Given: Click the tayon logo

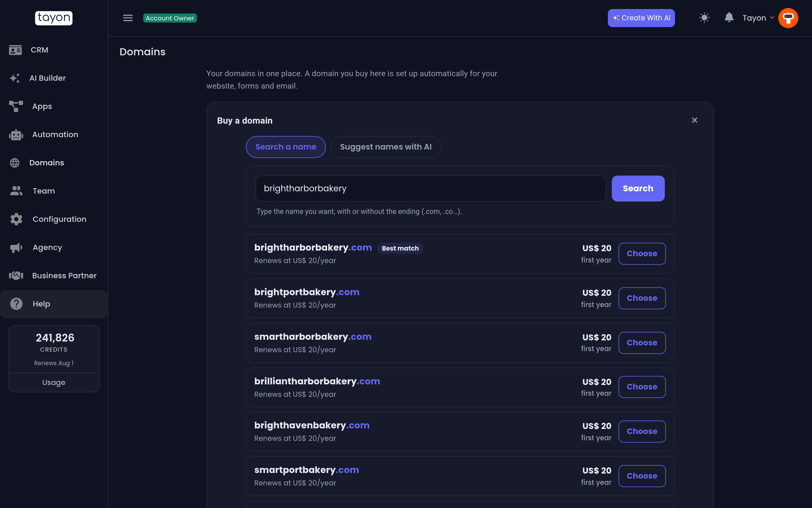Looking at the screenshot, I should pos(54,18).
